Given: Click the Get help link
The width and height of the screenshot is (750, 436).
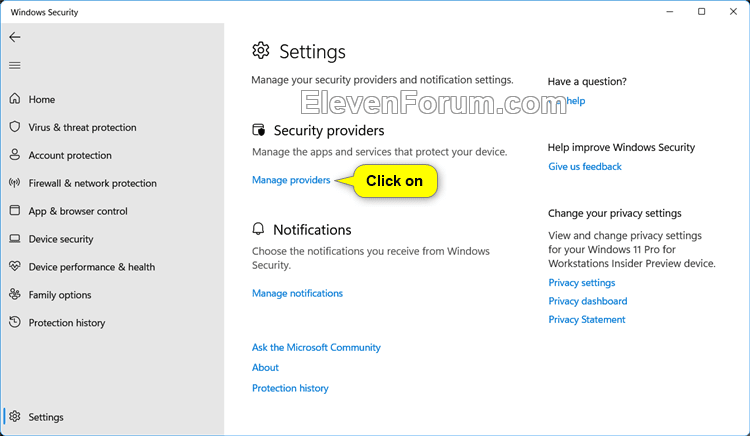Looking at the screenshot, I should pyautogui.click(x=567, y=101).
